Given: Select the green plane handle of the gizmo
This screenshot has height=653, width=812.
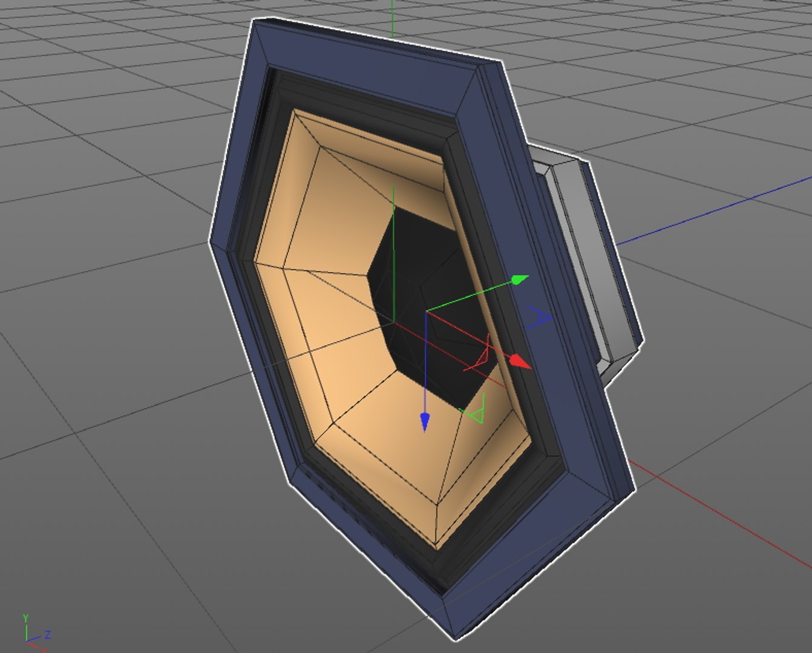Looking at the screenshot, I should [473, 409].
